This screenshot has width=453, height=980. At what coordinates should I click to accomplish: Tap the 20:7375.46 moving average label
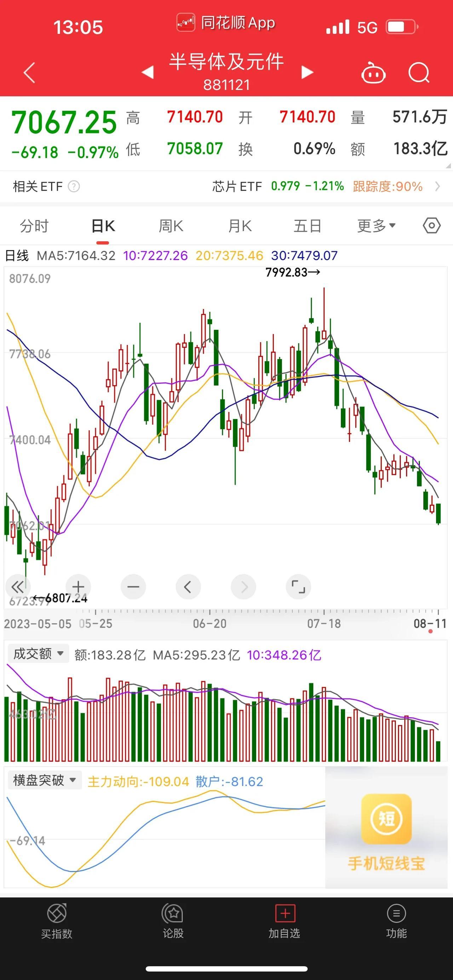[229, 255]
